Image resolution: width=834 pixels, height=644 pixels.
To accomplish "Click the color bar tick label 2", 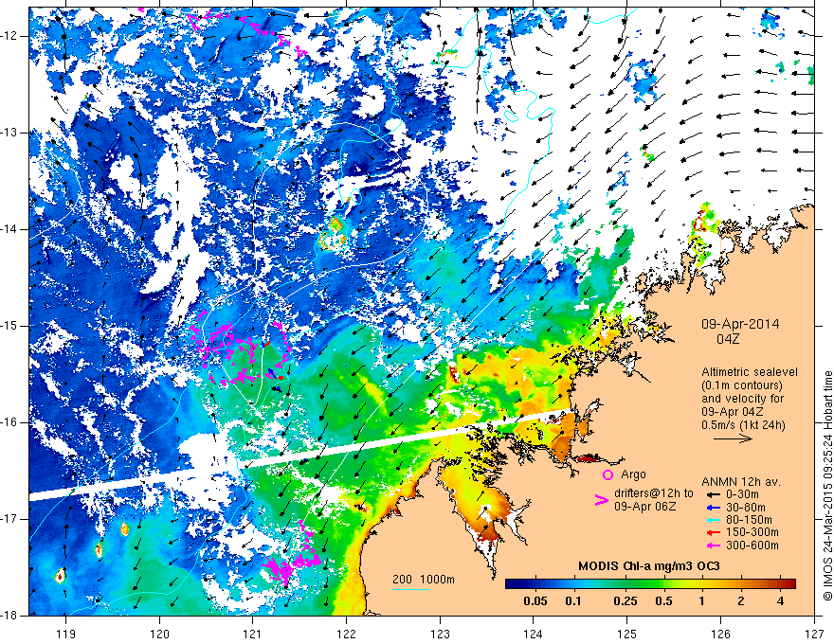I will (x=741, y=601).
